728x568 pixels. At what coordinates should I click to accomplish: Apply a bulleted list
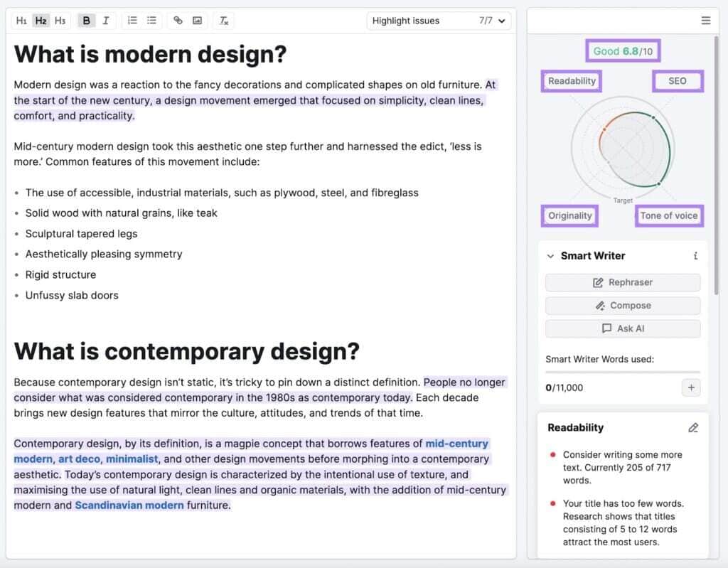pyautogui.click(x=151, y=20)
